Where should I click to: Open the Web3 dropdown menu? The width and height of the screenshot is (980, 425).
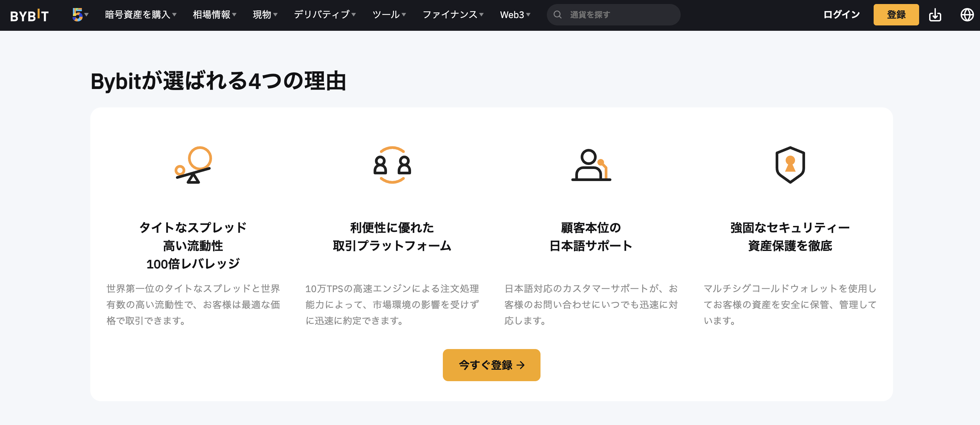coord(515,15)
